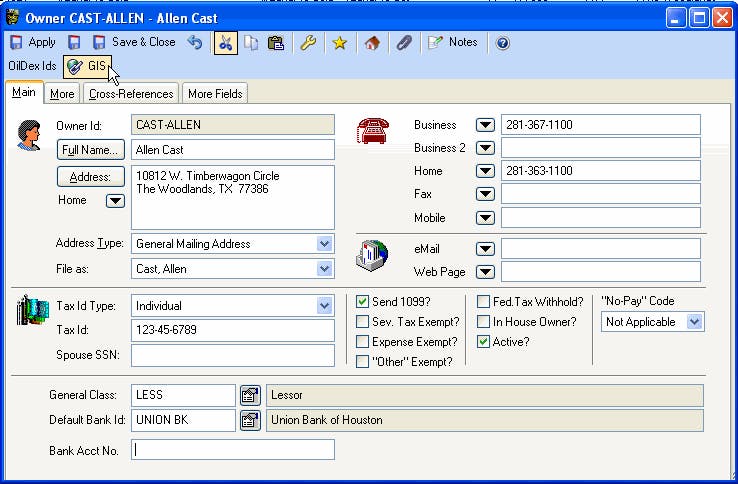Open the More Fields tab

coord(215,94)
